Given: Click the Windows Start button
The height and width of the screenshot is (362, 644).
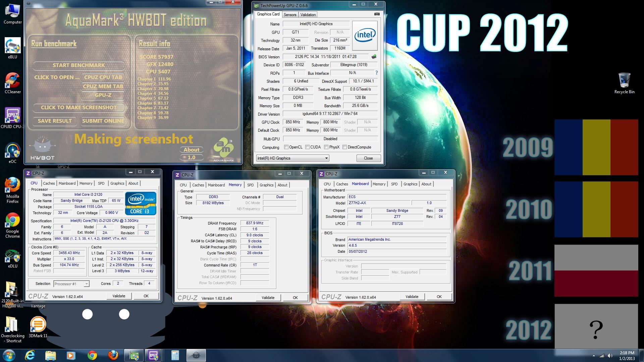Looking at the screenshot, I should click(9, 355).
